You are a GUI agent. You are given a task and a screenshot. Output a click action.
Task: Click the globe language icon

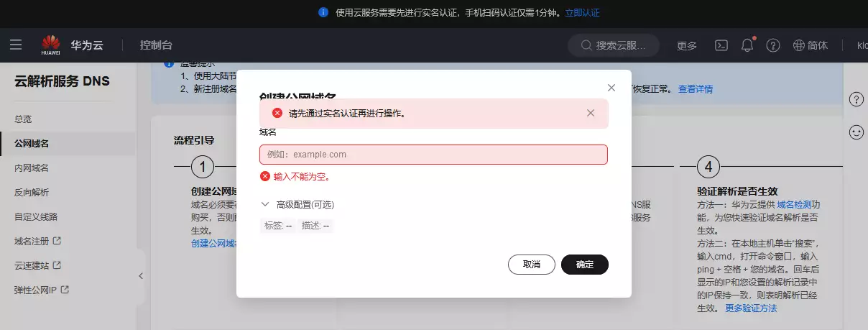click(x=798, y=45)
